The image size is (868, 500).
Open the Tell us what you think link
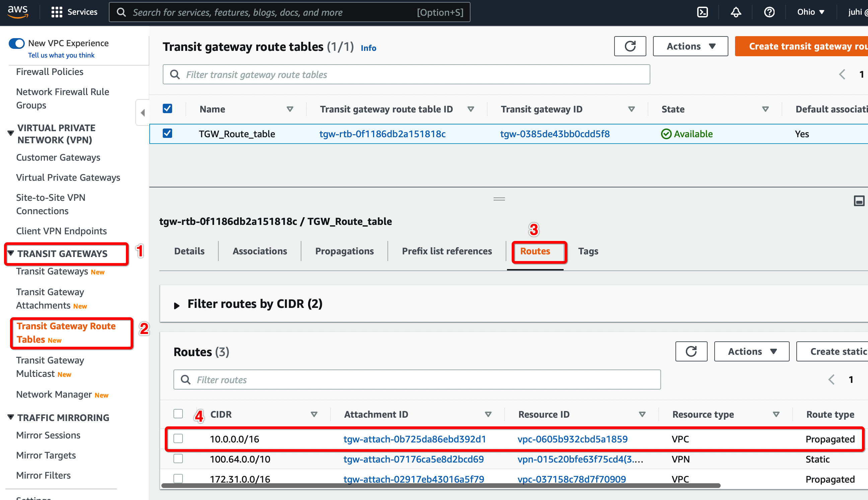click(61, 55)
